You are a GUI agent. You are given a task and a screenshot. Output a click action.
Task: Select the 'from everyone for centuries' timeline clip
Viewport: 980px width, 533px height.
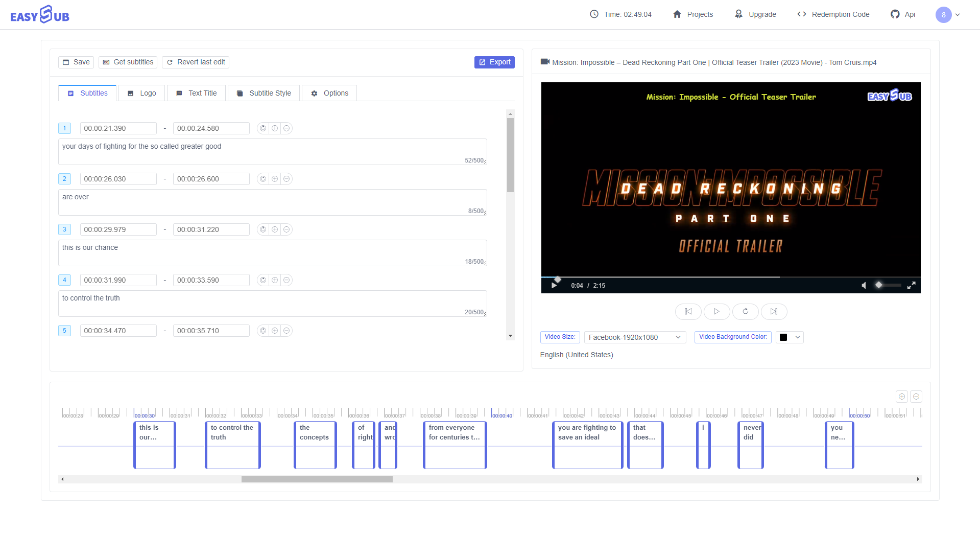[x=455, y=445]
